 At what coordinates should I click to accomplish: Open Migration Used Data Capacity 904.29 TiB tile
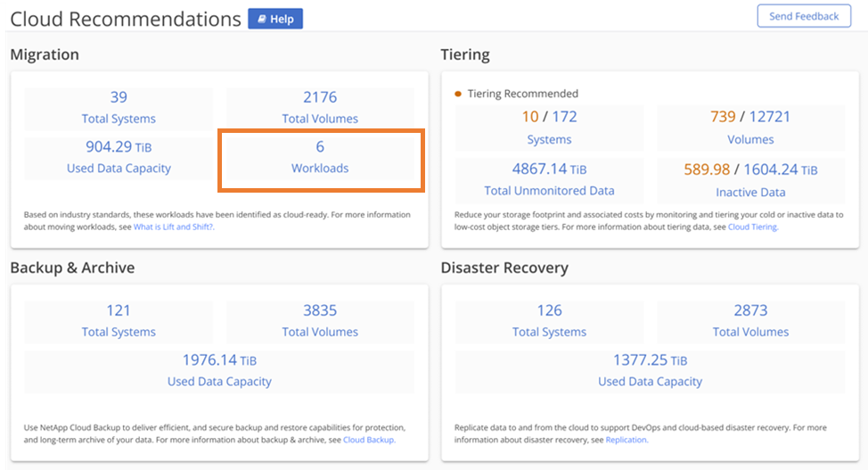pos(119,157)
